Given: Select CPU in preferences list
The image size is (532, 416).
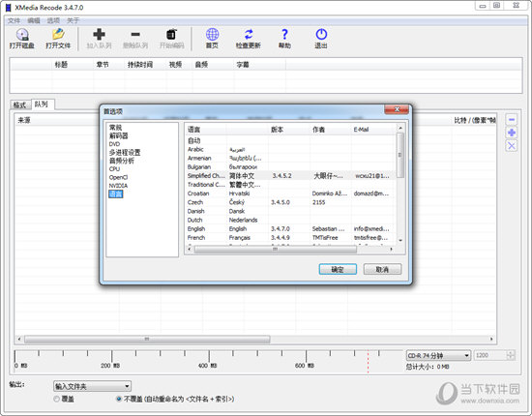Looking at the screenshot, I should coord(114,169).
